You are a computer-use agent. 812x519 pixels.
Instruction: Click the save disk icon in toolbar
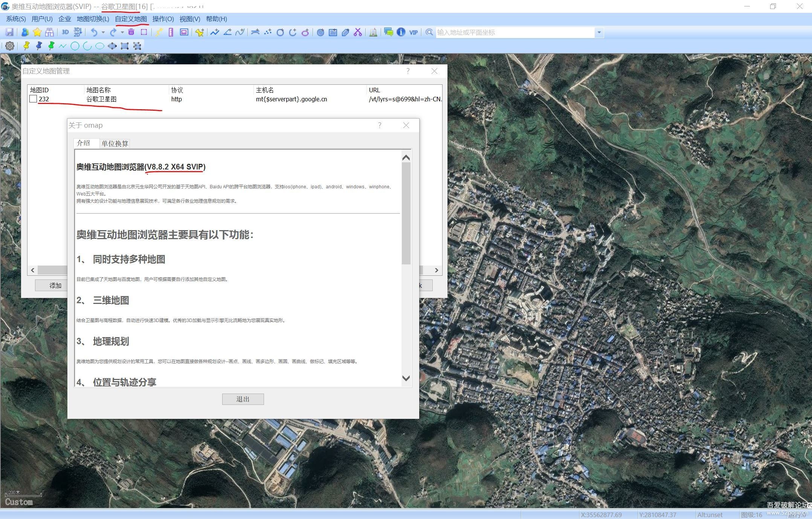click(x=9, y=32)
